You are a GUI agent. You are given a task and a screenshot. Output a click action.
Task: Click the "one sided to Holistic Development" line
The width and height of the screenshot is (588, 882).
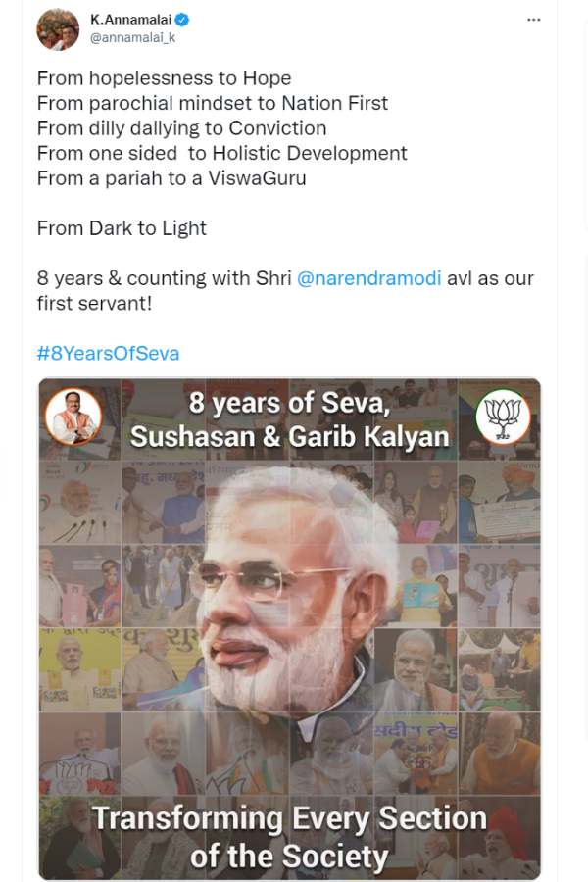[x=221, y=153]
